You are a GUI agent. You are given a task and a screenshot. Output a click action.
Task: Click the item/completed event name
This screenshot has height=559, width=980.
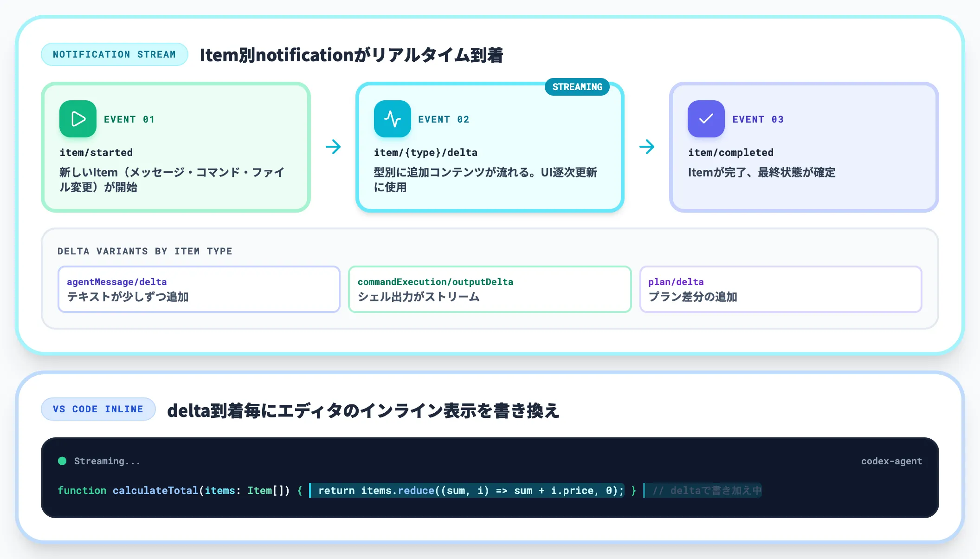[731, 152]
